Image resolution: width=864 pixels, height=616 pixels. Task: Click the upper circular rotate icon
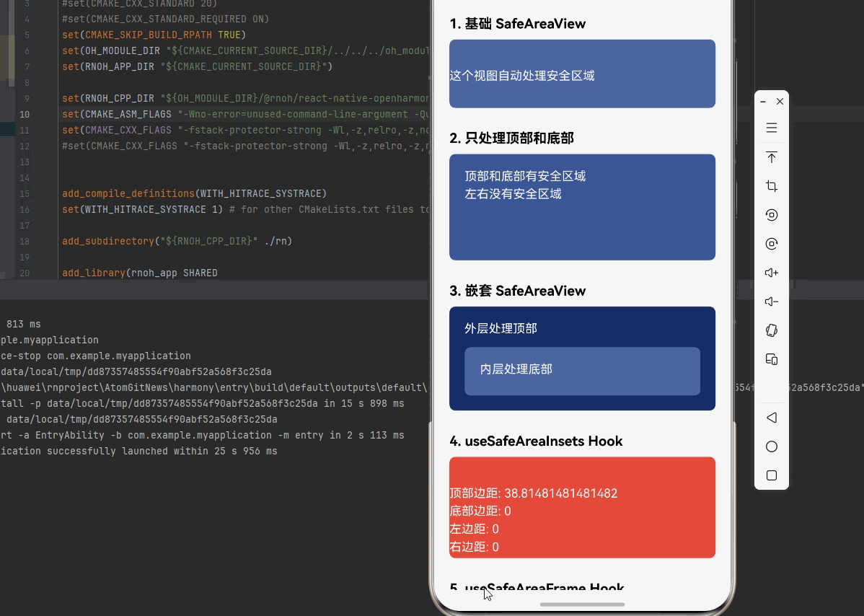pos(772,215)
